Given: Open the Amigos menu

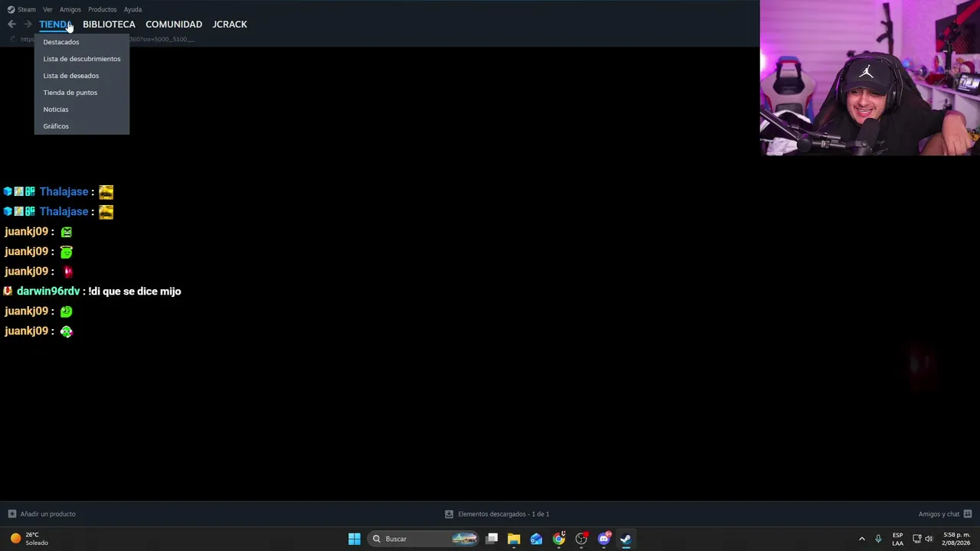Looking at the screenshot, I should (x=70, y=9).
